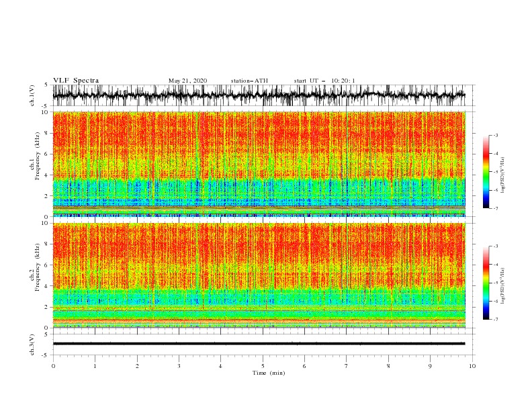Click the 'VLF Spectra' title text
The height and width of the screenshot is (411, 532).
(x=76, y=81)
